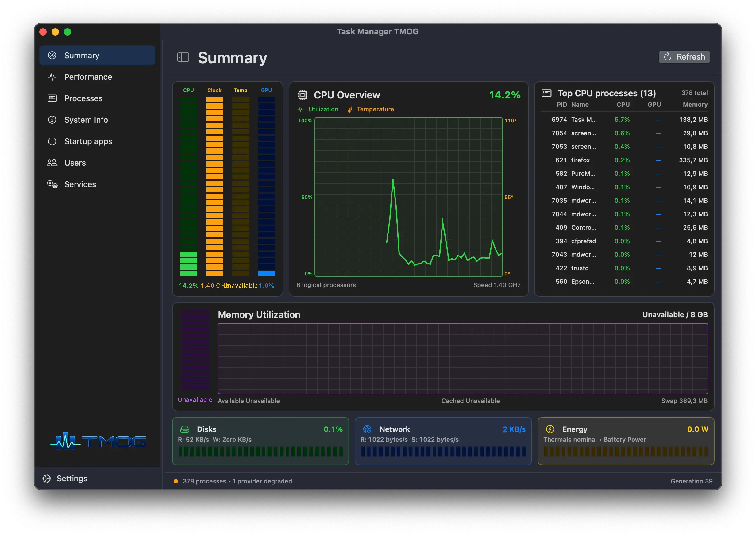The image size is (756, 535).
Task: Toggle the sidebar with the panel icon
Action: pos(183,57)
